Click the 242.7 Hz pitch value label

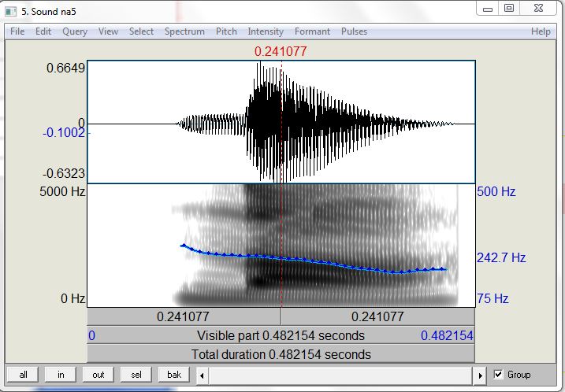coord(501,257)
